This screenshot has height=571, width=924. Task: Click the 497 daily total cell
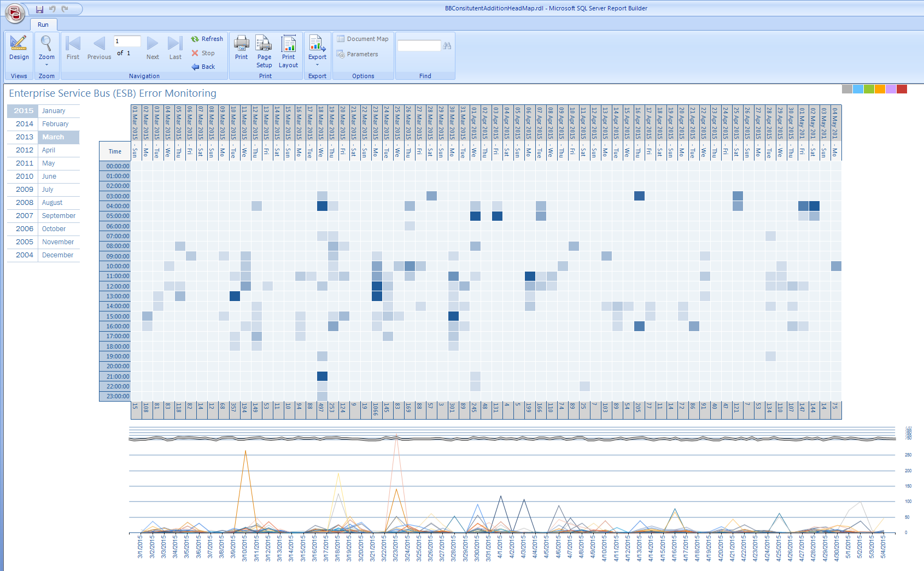coord(321,410)
